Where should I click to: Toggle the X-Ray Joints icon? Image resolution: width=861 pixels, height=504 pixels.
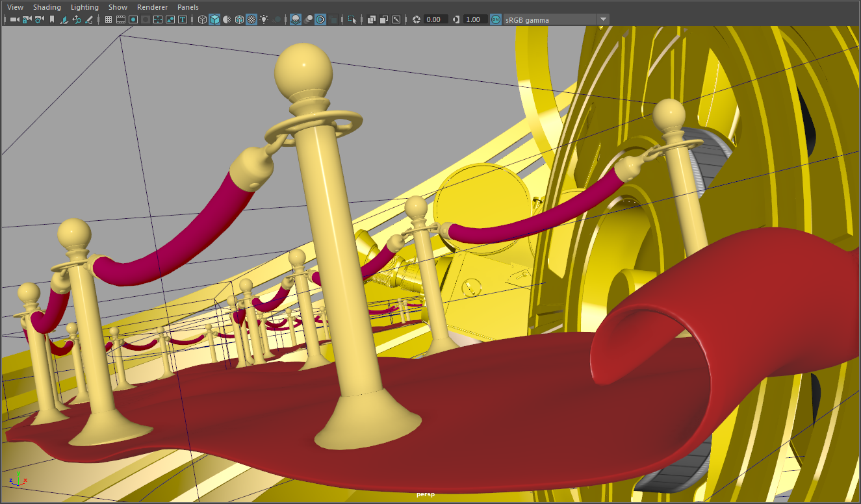[x=396, y=19]
